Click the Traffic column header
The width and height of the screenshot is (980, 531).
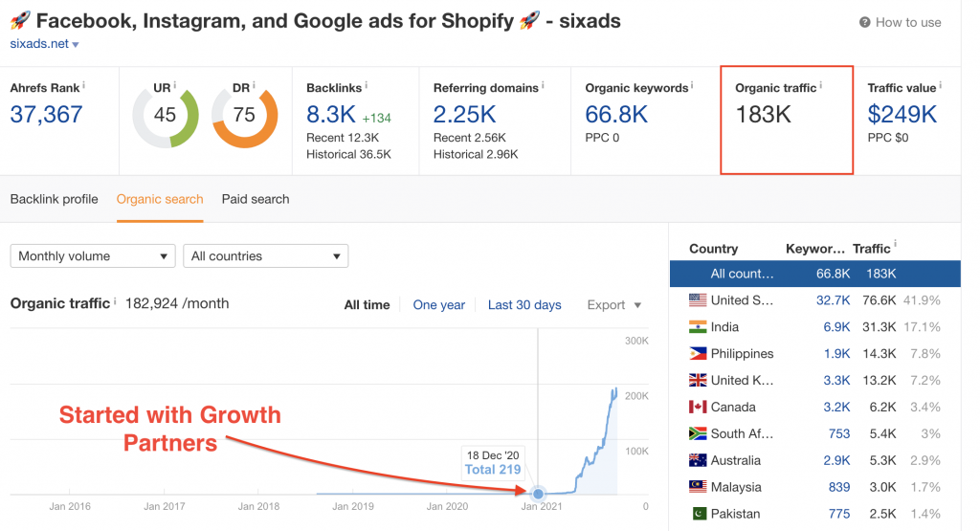coord(871,249)
